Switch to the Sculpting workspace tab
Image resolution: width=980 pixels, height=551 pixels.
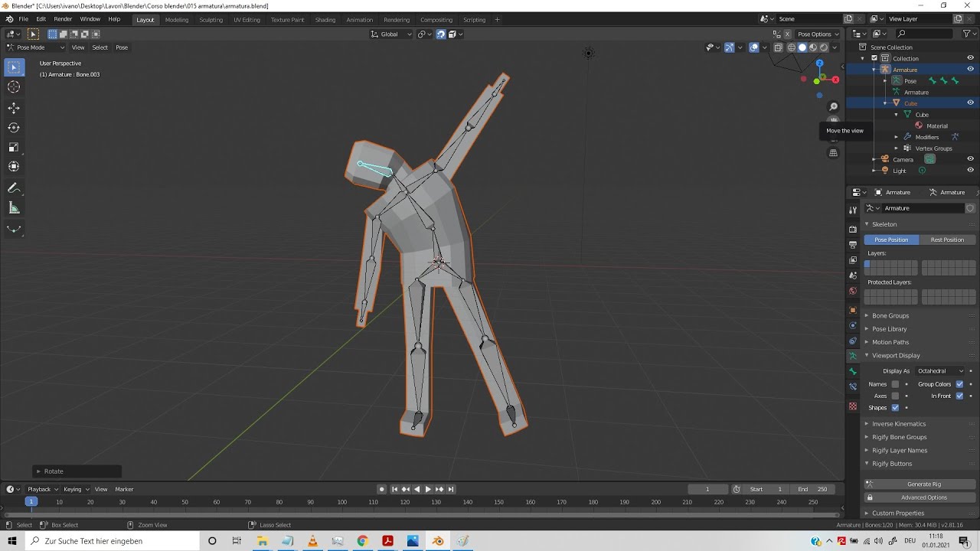pos(211,20)
